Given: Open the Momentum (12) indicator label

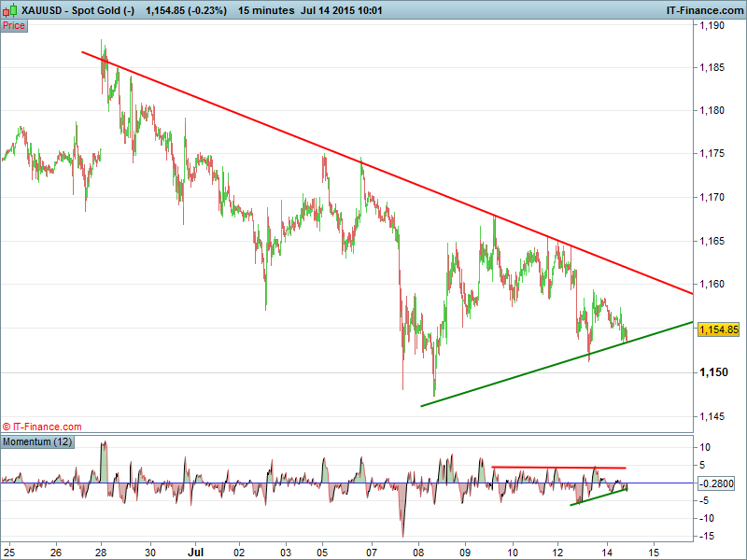Looking at the screenshot, I should tap(37, 441).
